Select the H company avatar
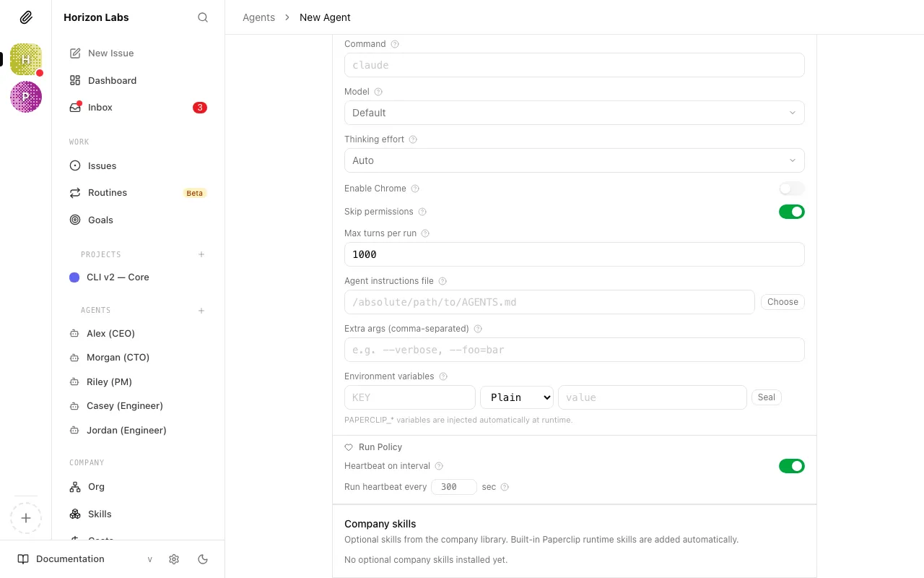The height and width of the screenshot is (578, 924). click(26, 59)
